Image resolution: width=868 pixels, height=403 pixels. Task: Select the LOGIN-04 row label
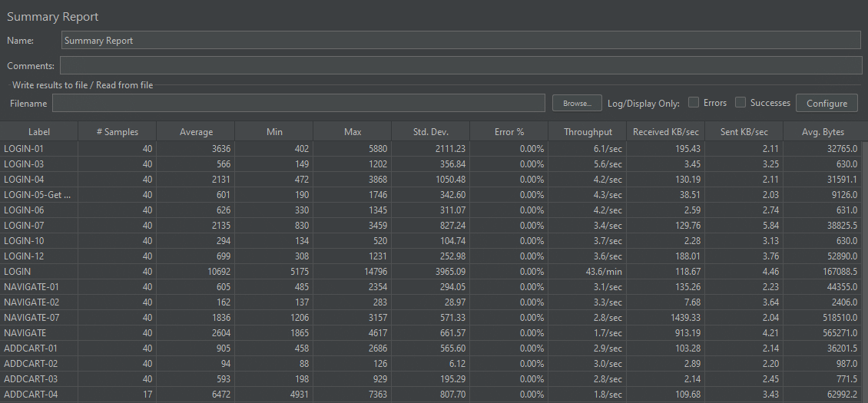24,180
